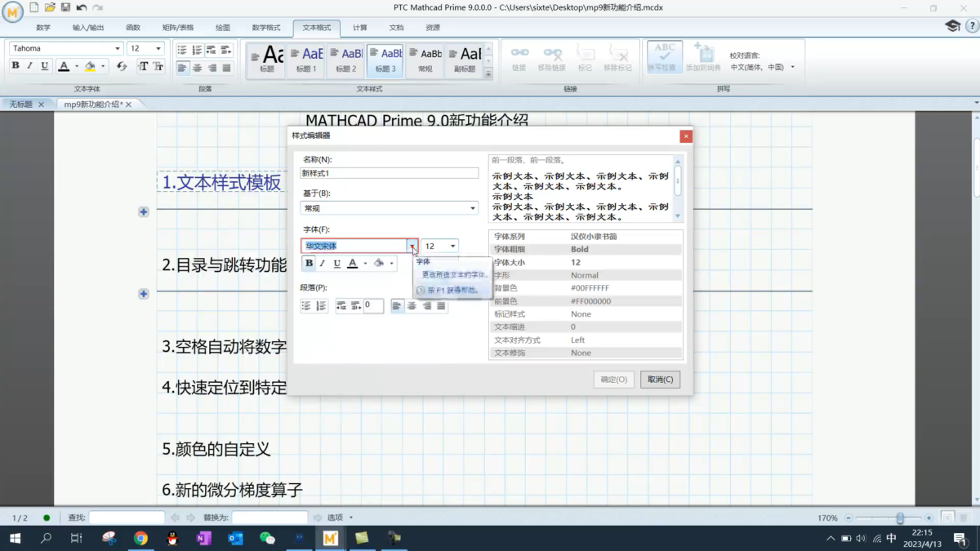Open ribbon font size 12 dropdown

(x=158, y=49)
